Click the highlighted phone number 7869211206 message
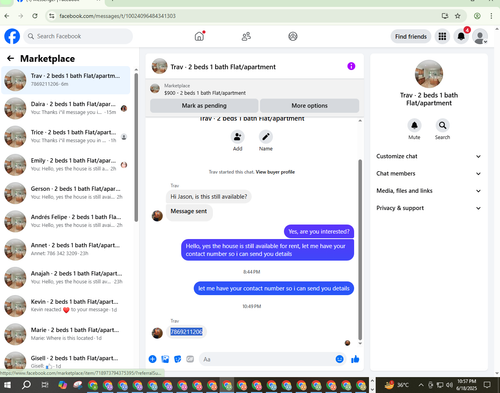 (186, 332)
